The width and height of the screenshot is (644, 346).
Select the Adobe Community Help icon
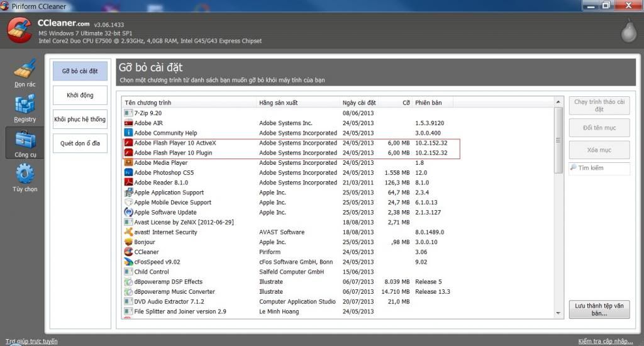coord(128,133)
